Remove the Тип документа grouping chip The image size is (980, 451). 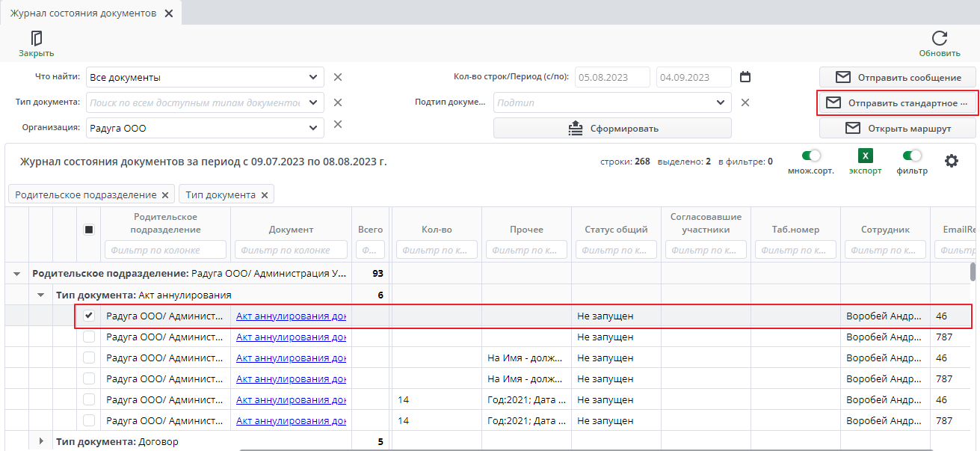pos(263,195)
